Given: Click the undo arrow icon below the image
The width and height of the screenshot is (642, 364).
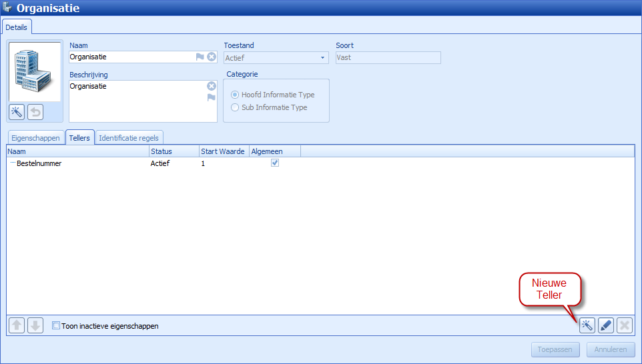Looking at the screenshot, I should point(35,112).
